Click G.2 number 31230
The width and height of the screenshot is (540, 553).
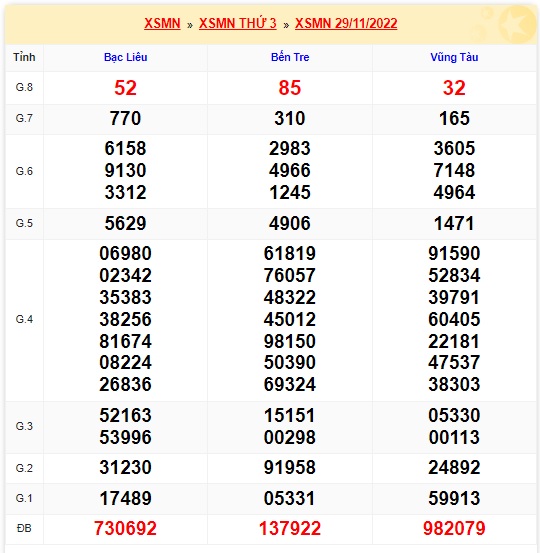pos(125,468)
